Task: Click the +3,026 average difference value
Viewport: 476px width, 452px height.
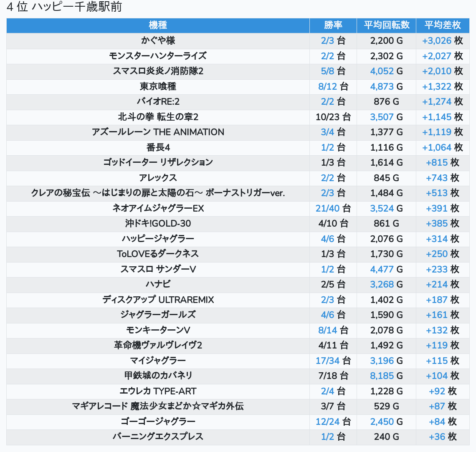Action: coord(437,40)
